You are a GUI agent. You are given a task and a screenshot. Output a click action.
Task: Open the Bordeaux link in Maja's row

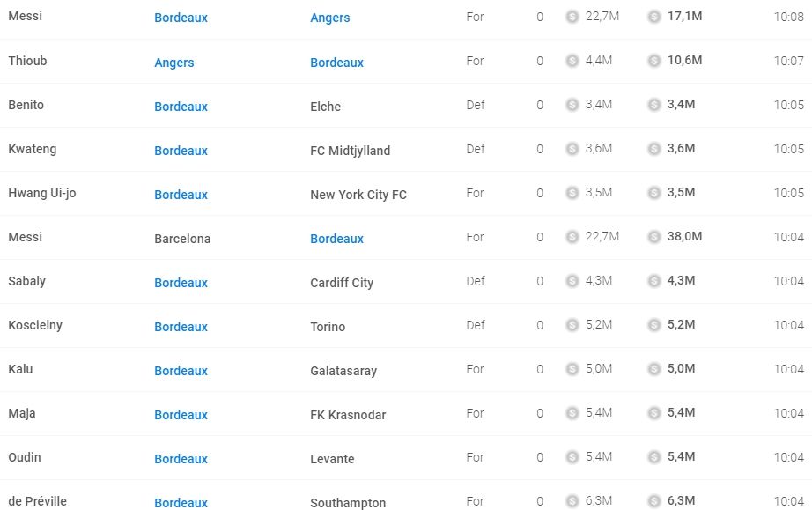pos(181,415)
